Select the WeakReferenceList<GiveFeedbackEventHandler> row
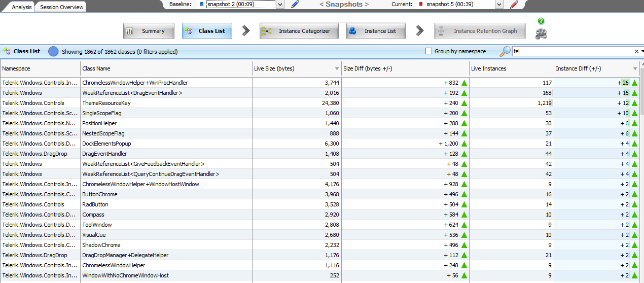This screenshot has height=283, width=644. pyautogui.click(x=319, y=164)
